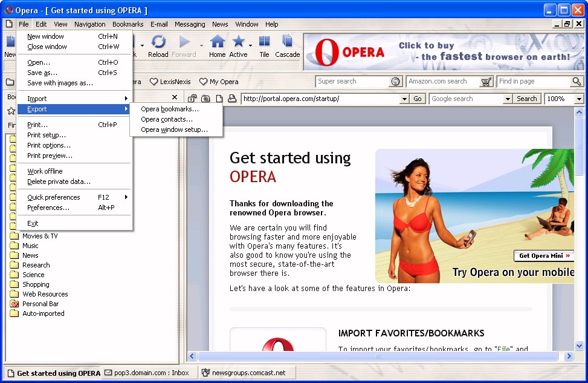The height and width of the screenshot is (383, 588).
Task: Click the Personal Bar folder icon
Action: point(15,304)
